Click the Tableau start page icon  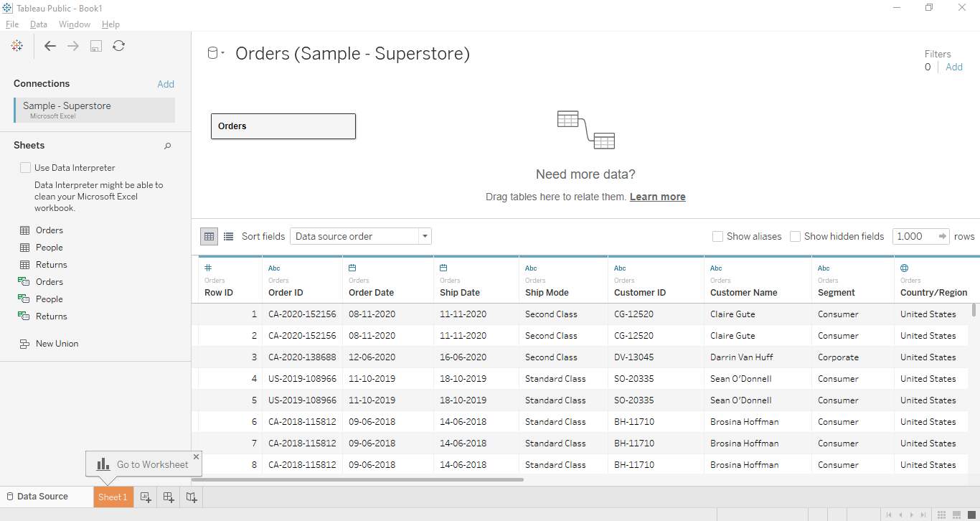tap(17, 46)
